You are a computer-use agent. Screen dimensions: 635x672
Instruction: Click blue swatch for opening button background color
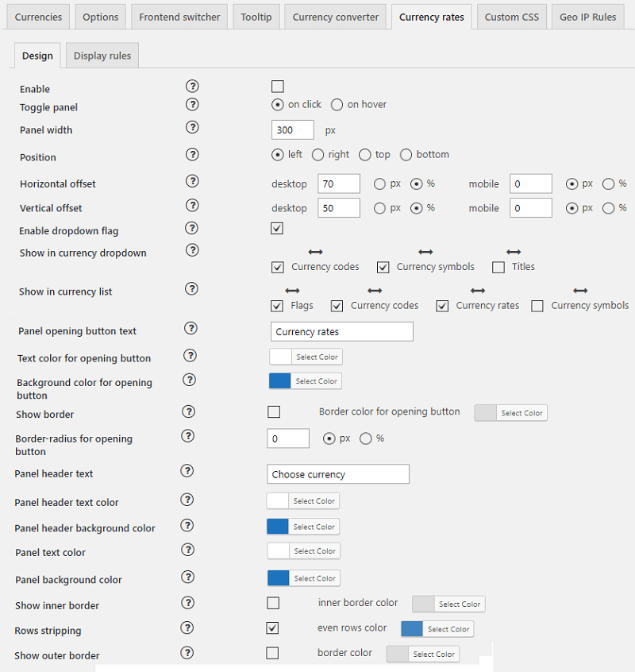click(x=279, y=381)
